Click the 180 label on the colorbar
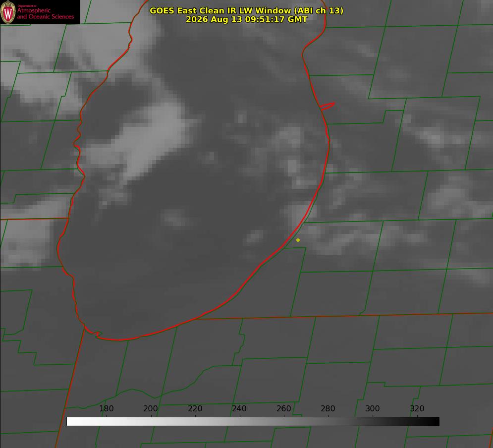493x448 pixels. click(x=106, y=408)
